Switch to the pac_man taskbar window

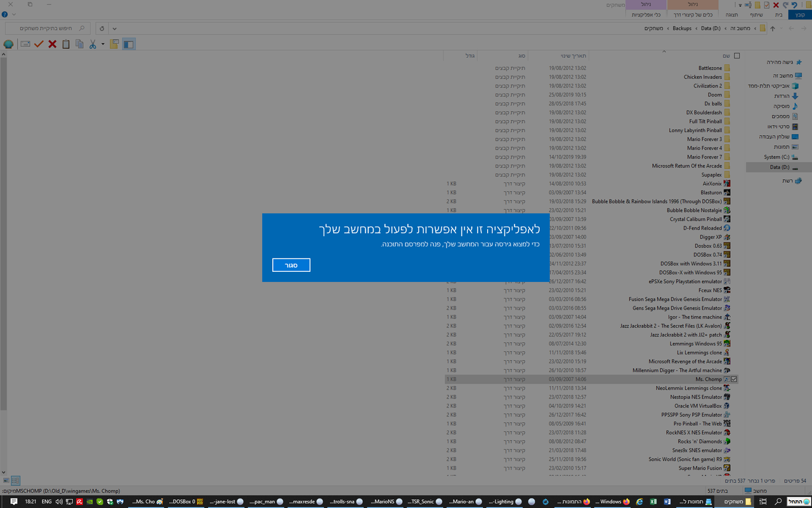coord(267,502)
